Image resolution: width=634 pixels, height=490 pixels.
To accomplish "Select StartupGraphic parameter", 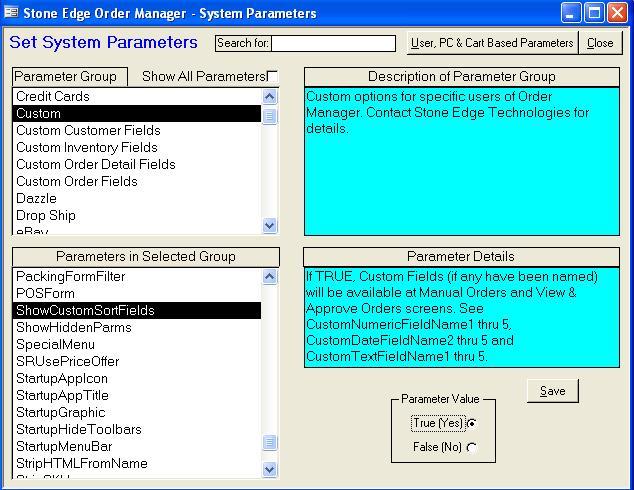I will click(x=137, y=412).
